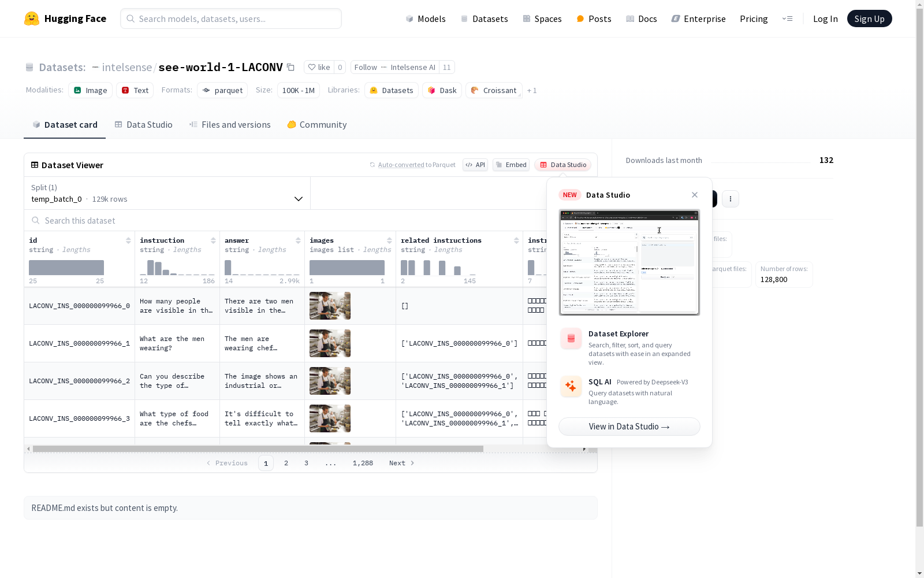Go to page 2 of the dataset

pos(286,463)
